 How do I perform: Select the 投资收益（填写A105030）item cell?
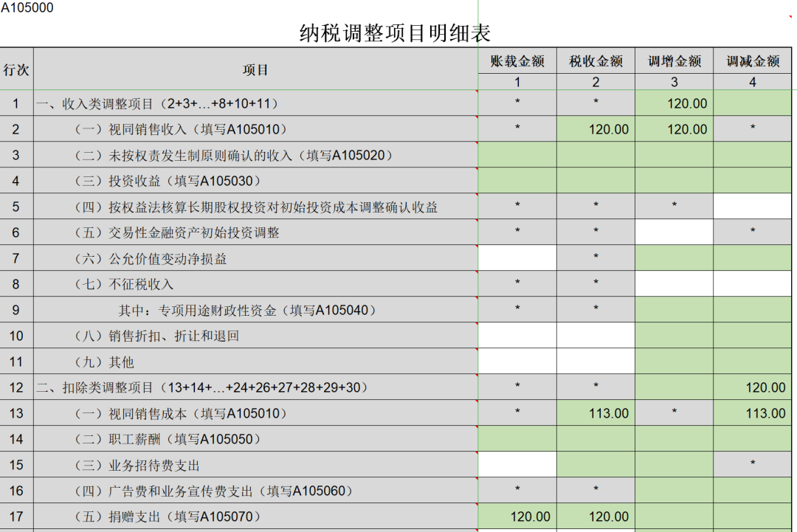[255, 181]
